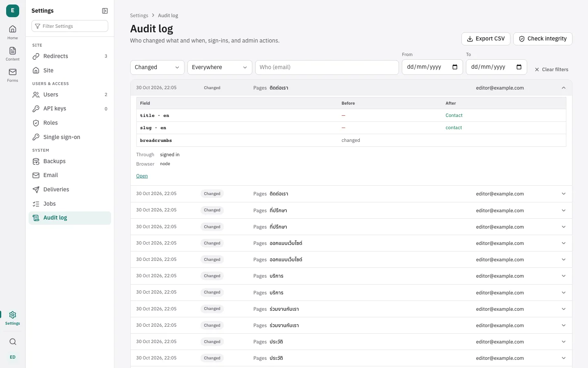The image size is (588, 368).
Task: Open the Everywhere location dropdown
Action: (x=220, y=67)
